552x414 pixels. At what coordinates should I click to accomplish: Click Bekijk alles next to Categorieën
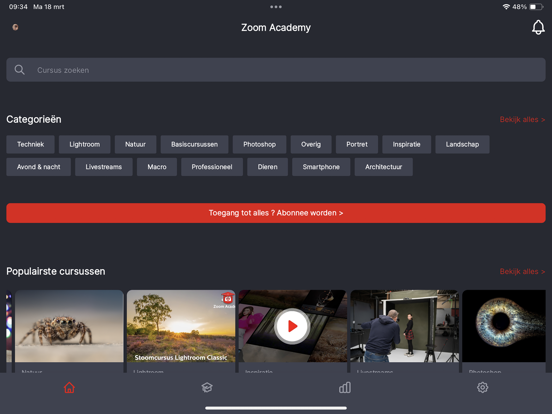click(522, 119)
